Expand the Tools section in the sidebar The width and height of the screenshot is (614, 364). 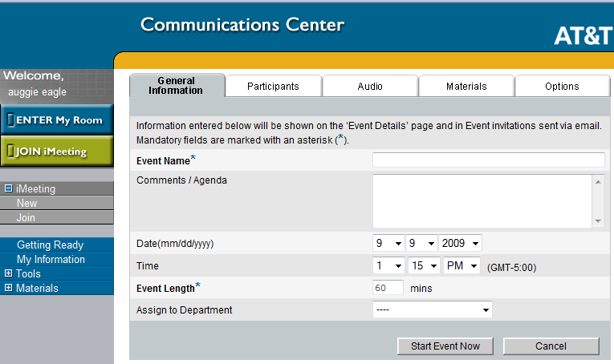click(x=8, y=273)
